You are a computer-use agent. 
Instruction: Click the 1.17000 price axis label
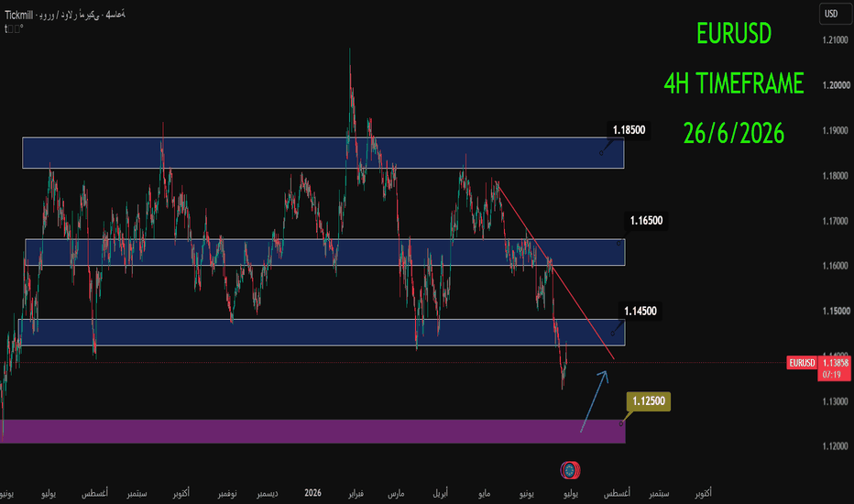pos(835,221)
